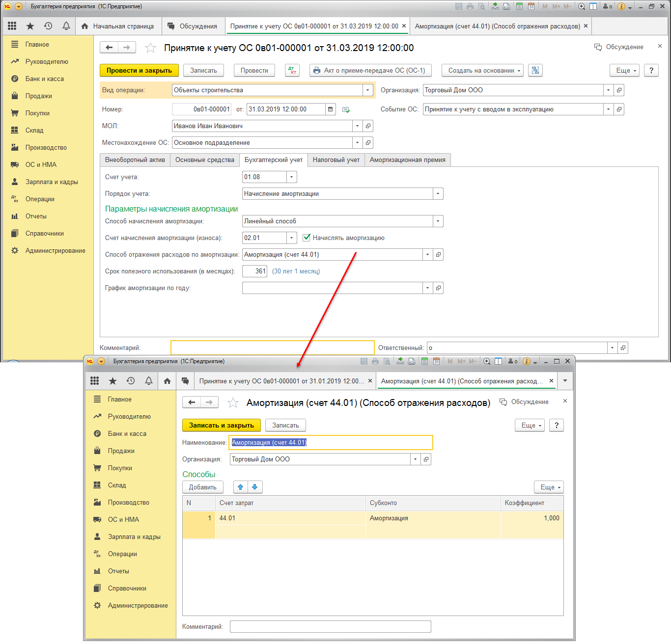The height and width of the screenshot is (644, 671).
Task: Click Комментарий field in top document
Action: click(x=273, y=348)
